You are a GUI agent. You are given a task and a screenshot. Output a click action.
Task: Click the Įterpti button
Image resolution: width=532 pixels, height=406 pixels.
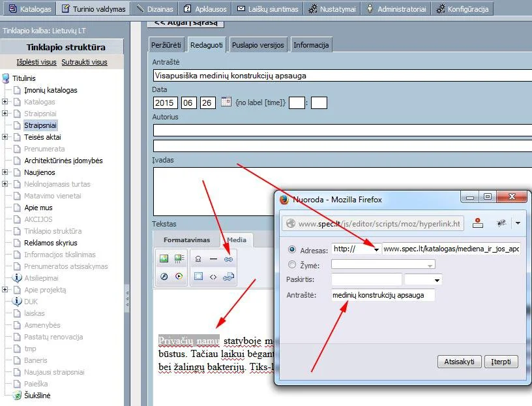(501, 362)
